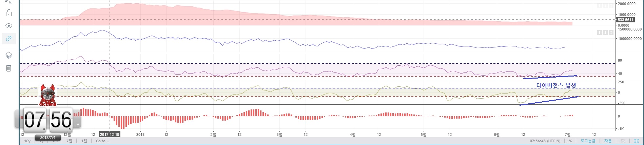Click the 2017-12-19 date marker on time axis
Viewport: 644px width, 145px height.
(x=109, y=134)
